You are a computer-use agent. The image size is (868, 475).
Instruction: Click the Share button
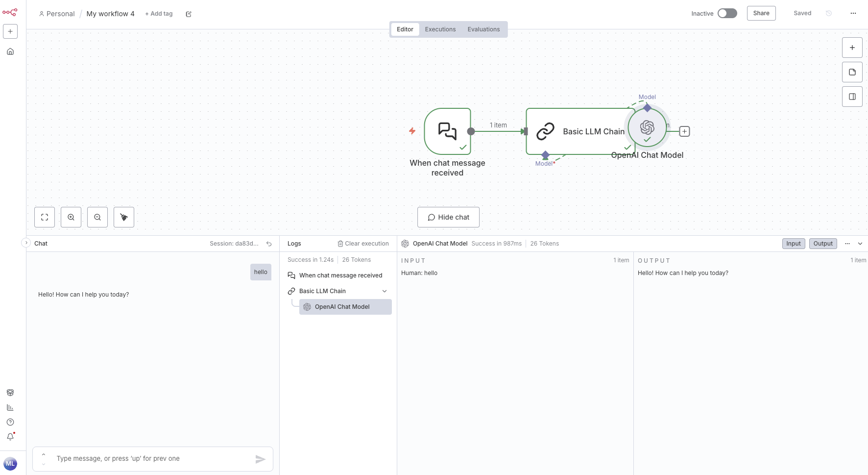tap(761, 13)
